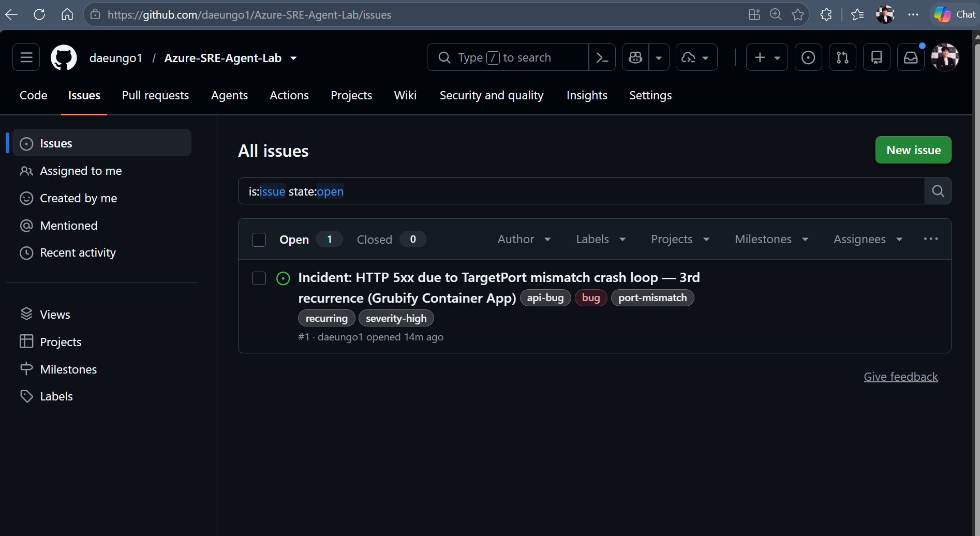
Task: Click the green New issue button
Action: [913, 150]
